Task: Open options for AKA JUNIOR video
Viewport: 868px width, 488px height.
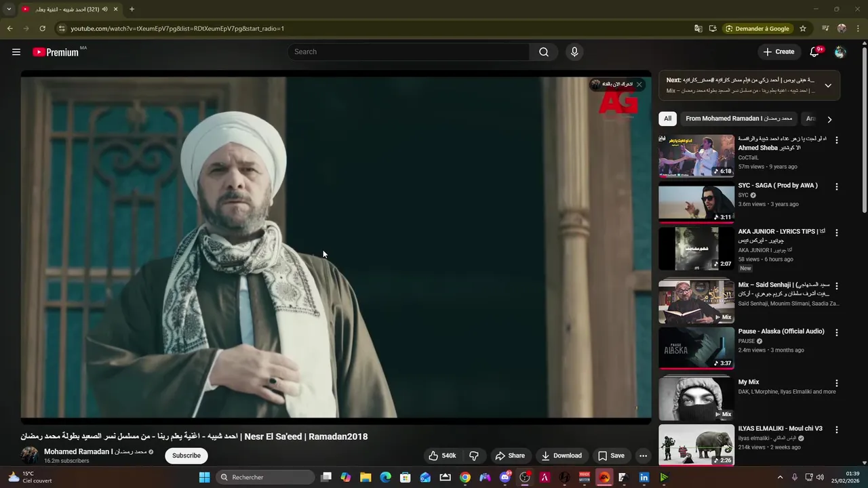Action: pyautogui.click(x=836, y=232)
